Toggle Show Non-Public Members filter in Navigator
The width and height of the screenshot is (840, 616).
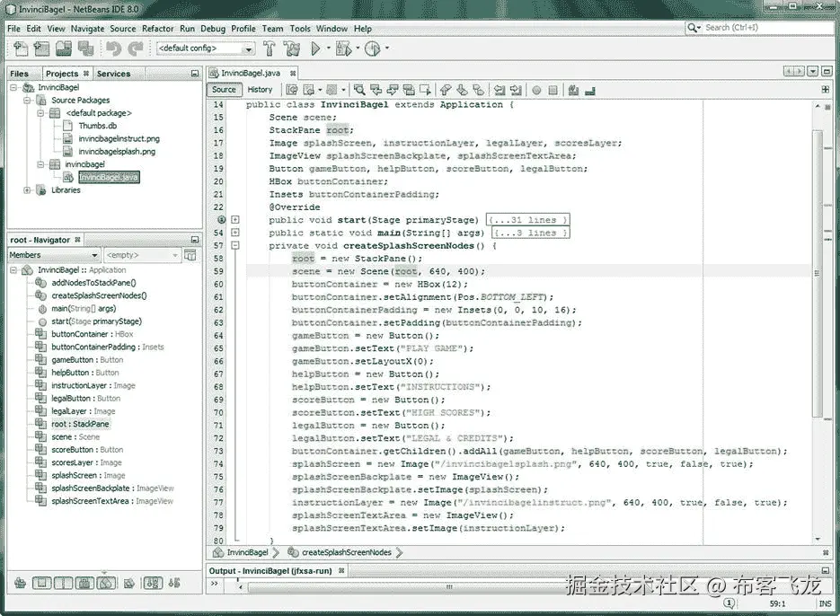point(84,583)
